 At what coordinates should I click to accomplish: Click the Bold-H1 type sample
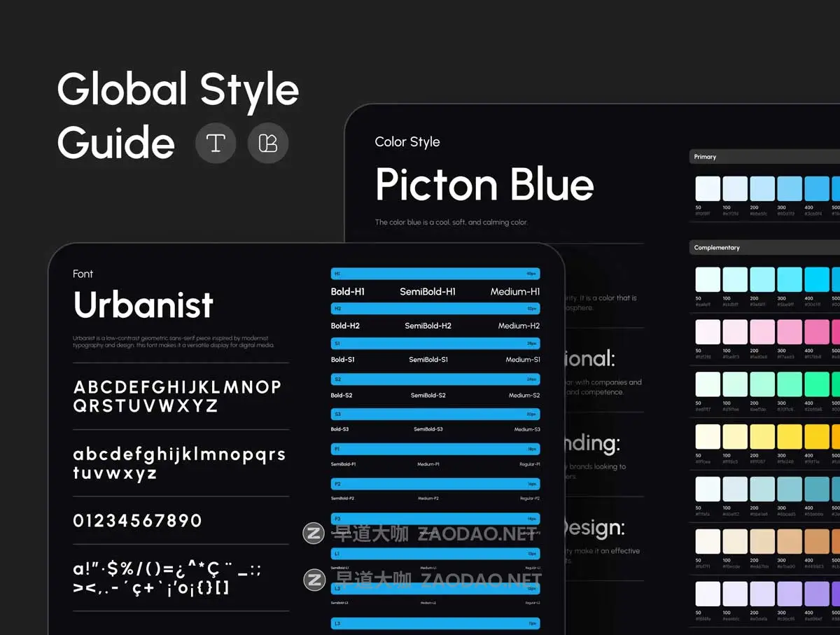coord(348,292)
